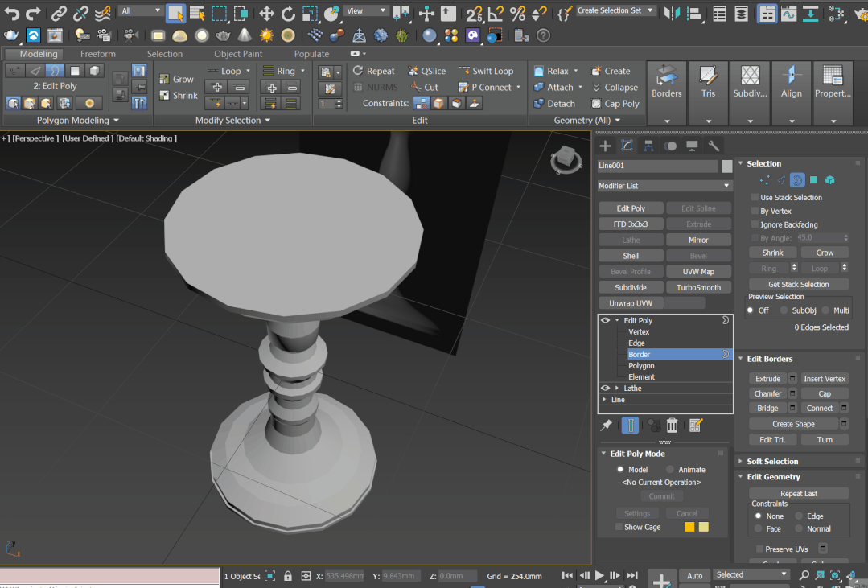The image size is (868, 588).
Task: Click the Selection Lock toggle icon
Action: [288, 576]
